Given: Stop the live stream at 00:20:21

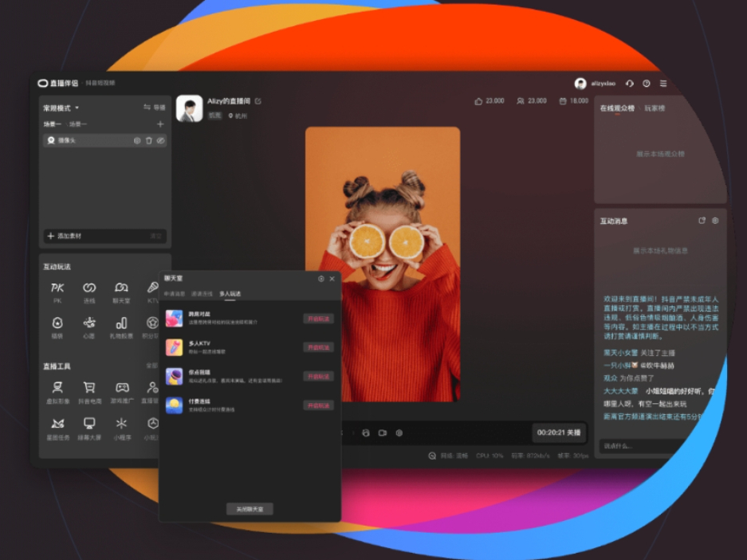Looking at the screenshot, I should 559,433.
